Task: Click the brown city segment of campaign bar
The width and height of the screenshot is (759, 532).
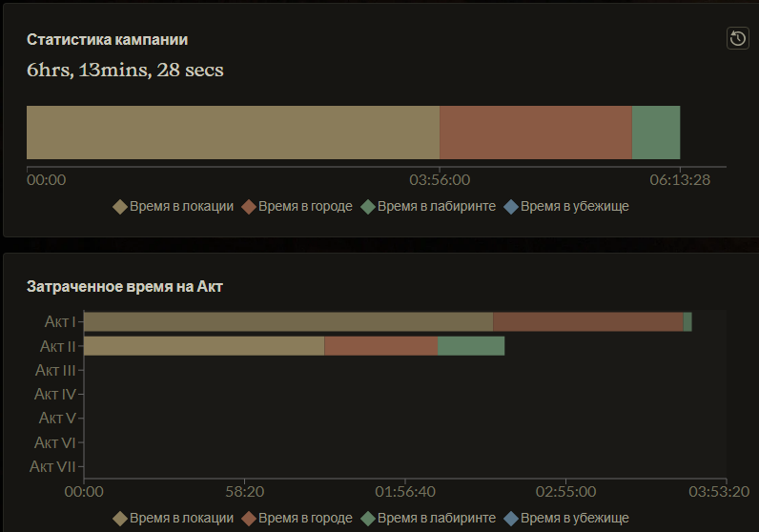Action: tap(536, 133)
